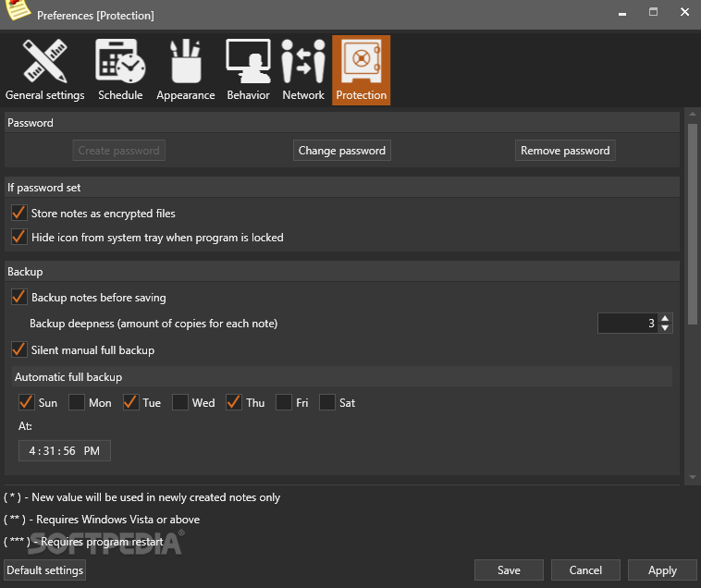Decrease backup deepness with down arrow
Viewport: 701px width, 588px height.
pos(665,328)
